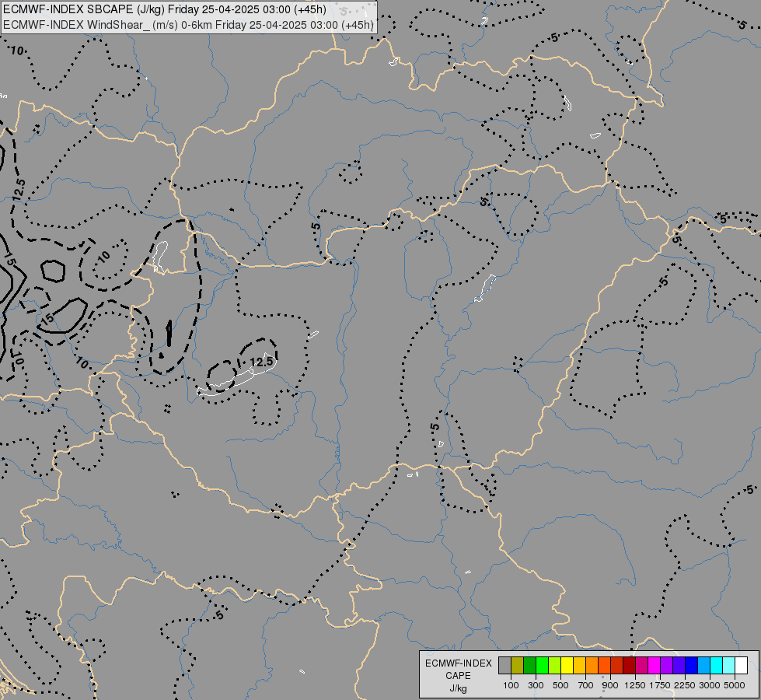Click the golden amber legend swatch

579,665
